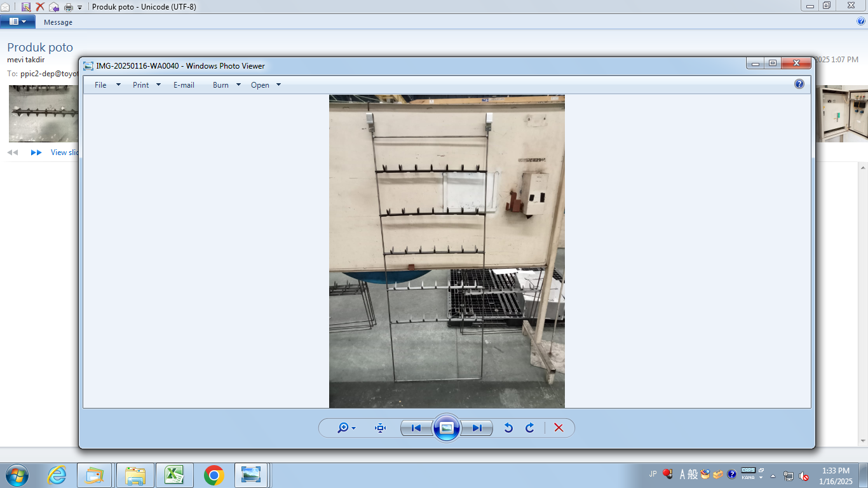
Task: Expand the quick access toolbar customize arrow
Action: coord(80,7)
